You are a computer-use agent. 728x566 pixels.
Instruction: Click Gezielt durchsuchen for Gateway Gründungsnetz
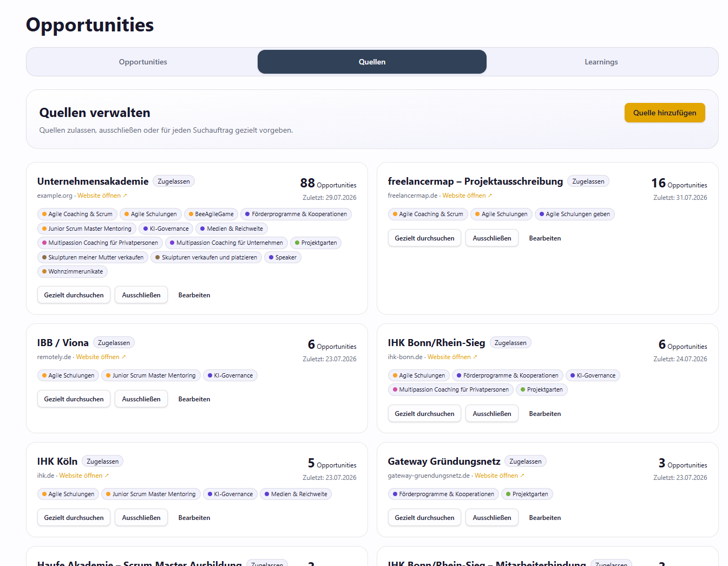coord(424,518)
